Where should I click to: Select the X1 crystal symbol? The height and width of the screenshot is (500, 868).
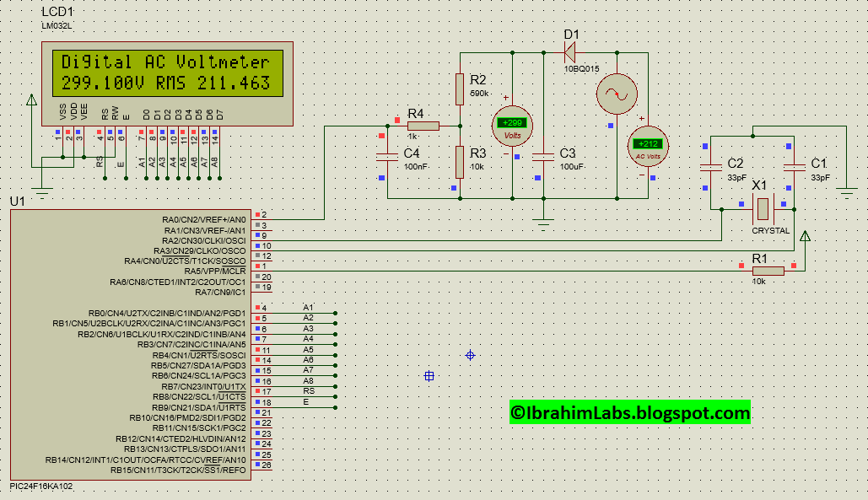(x=763, y=209)
